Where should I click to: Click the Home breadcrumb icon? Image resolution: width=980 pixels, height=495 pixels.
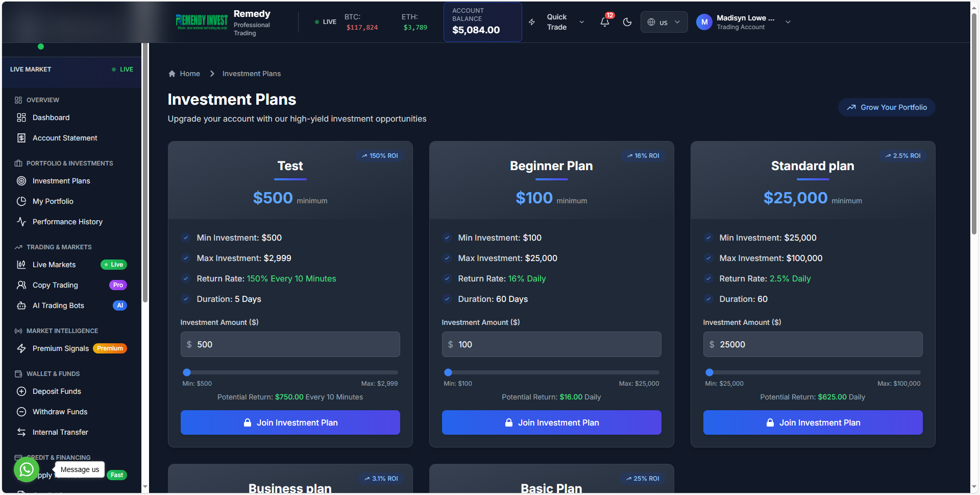[172, 74]
